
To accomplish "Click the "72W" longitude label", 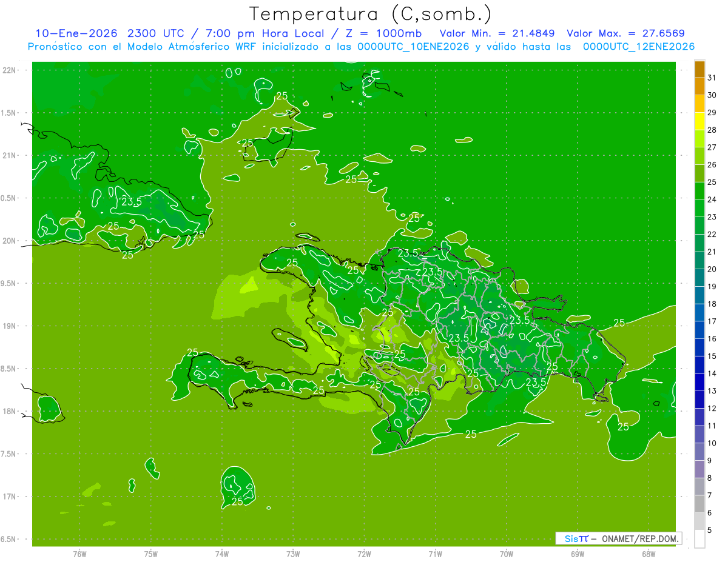I will 364,554.
